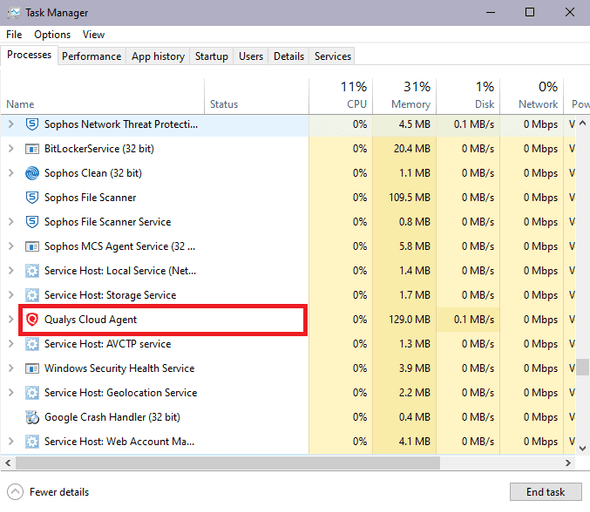Expand Windows Security Health Service process
This screenshot has width=590, height=512.
11,368
